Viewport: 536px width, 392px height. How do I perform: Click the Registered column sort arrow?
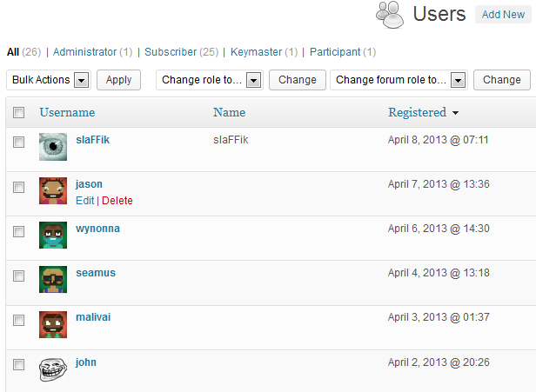[x=456, y=113]
